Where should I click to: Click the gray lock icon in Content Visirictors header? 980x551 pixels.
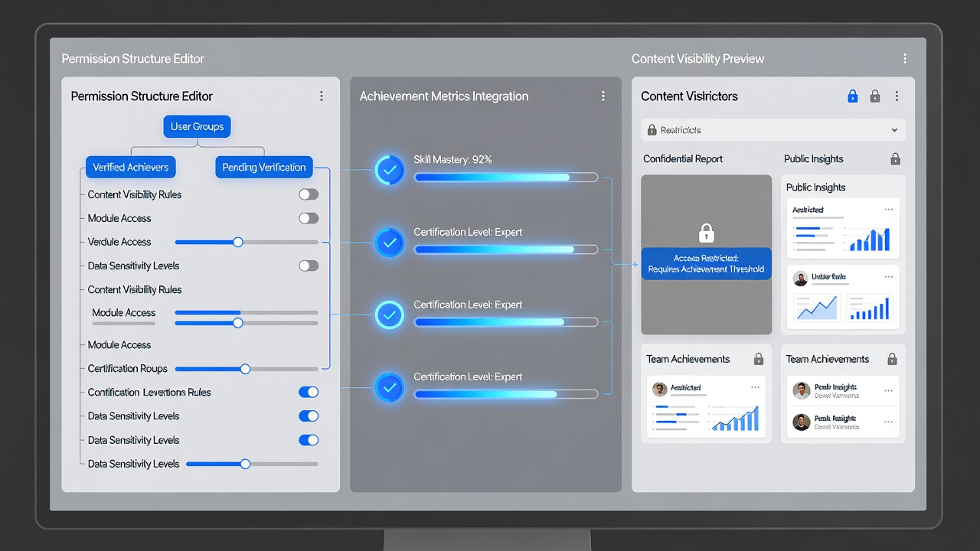point(875,96)
